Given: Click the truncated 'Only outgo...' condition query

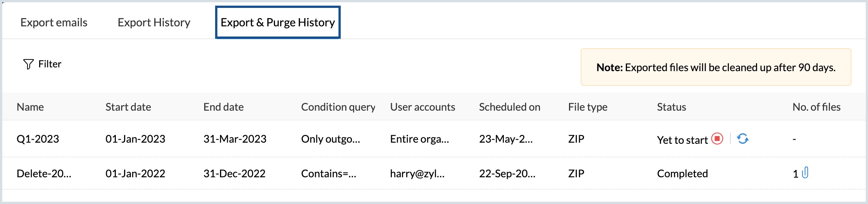Looking at the screenshot, I should (x=330, y=139).
